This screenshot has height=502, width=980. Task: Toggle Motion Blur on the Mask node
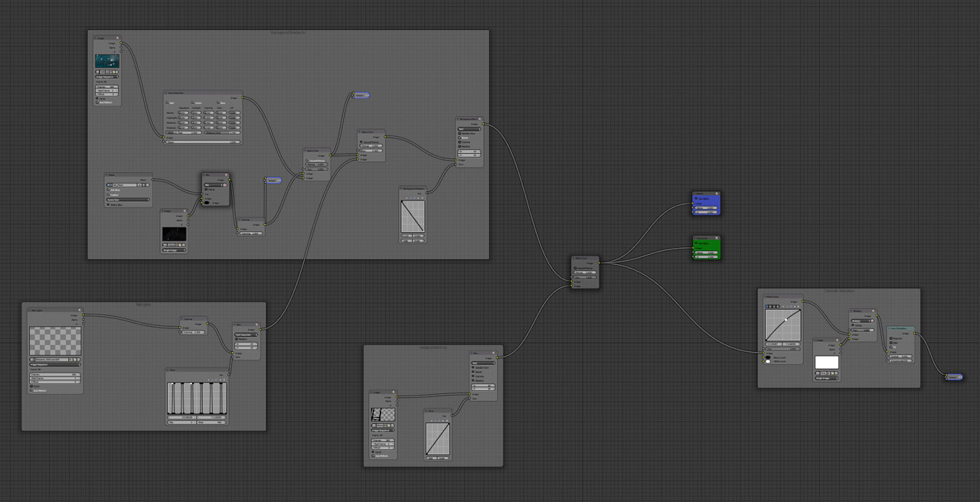tap(108, 204)
